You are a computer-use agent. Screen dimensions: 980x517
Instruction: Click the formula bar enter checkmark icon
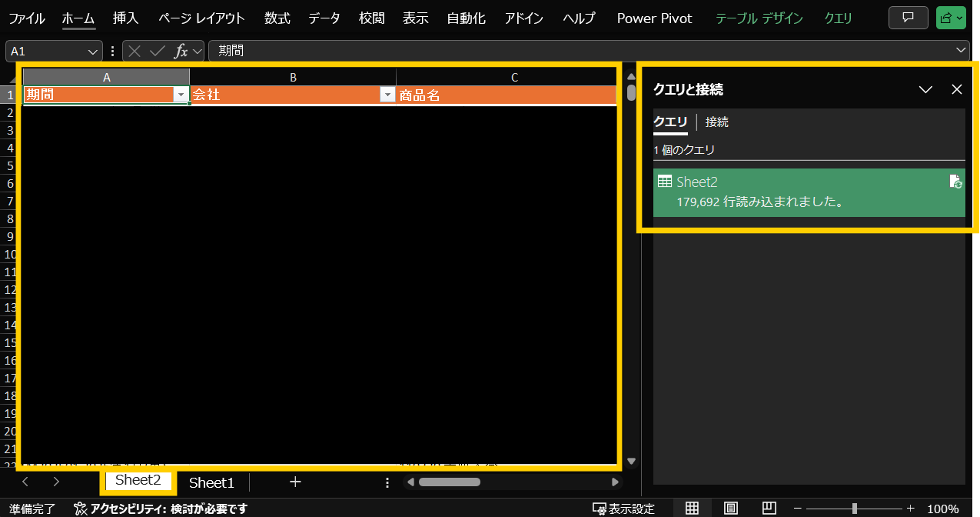[158, 51]
